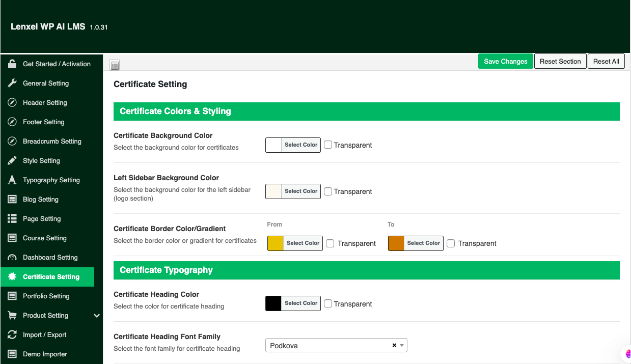Click the icon beside Portfolio Setting
The image size is (631, 364).
pos(12,296)
